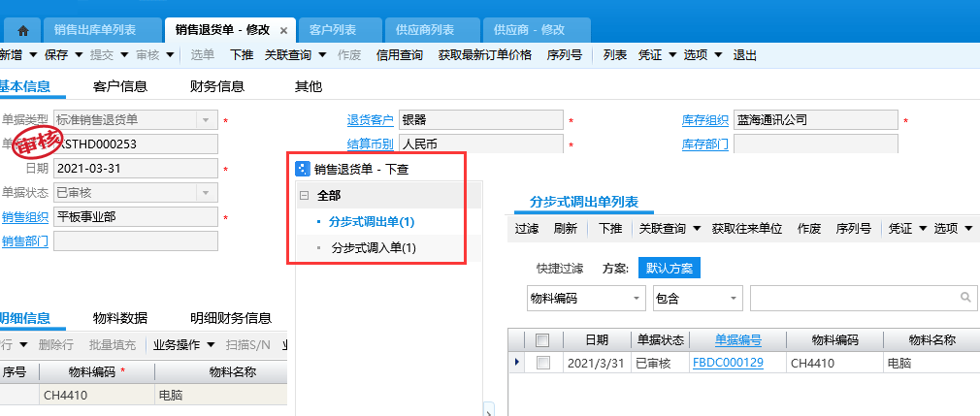
Task: Select 分步式调入单(1) tree item
Action: pos(374,248)
